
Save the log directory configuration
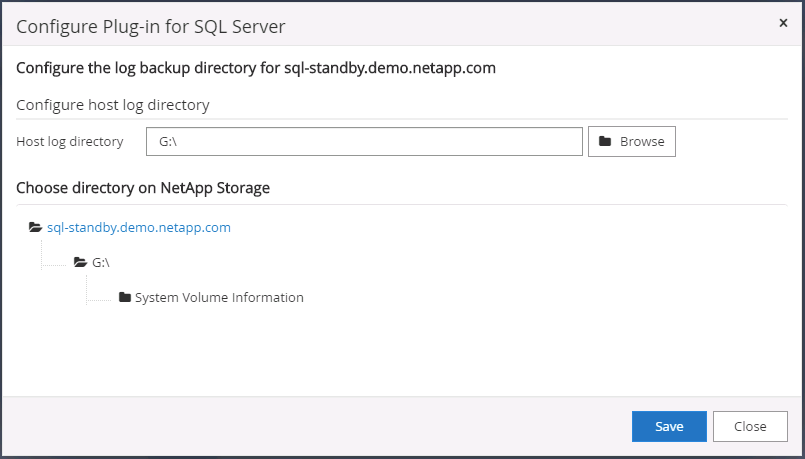click(669, 426)
